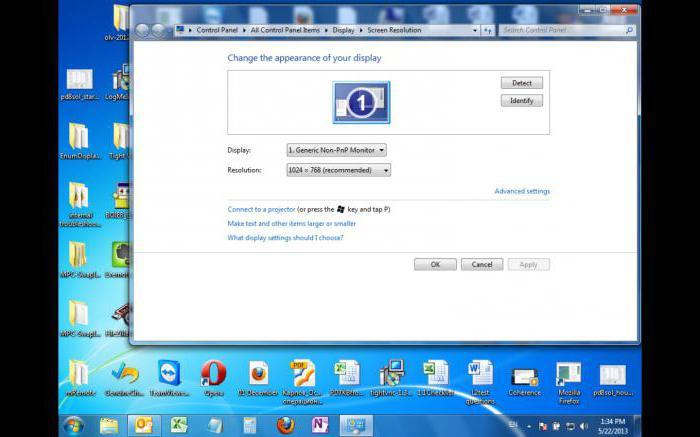Expand the address bar history dropdown arrow

click(x=475, y=30)
